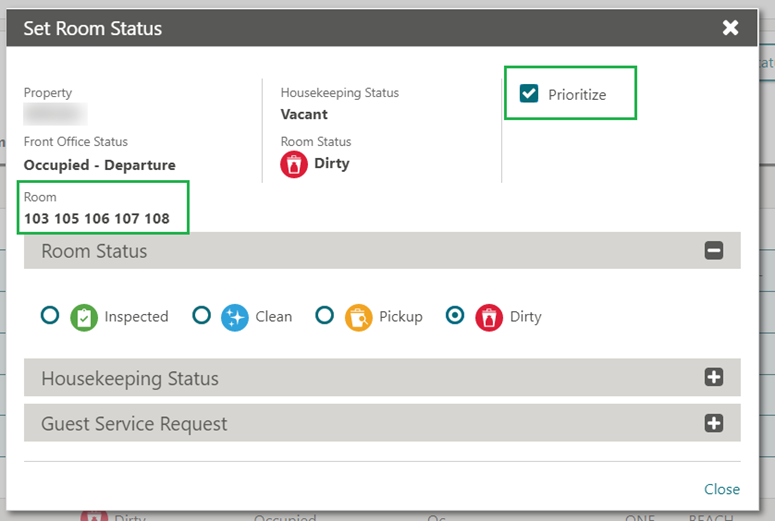Select the Inspected radio button
775x521 pixels.
coord(50,315)
